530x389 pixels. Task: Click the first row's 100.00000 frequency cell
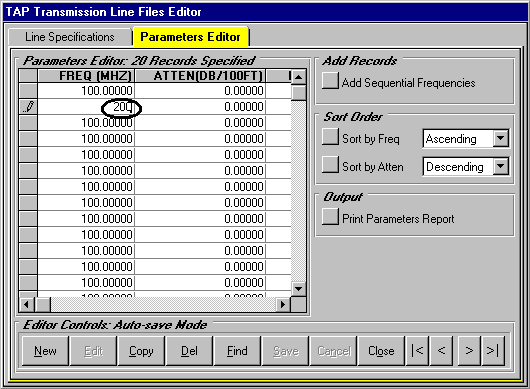[x=87, y=91]
